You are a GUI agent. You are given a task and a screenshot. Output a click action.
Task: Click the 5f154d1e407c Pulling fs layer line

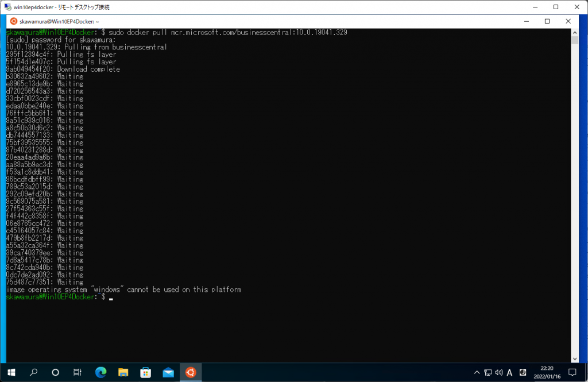click(61, 62)
